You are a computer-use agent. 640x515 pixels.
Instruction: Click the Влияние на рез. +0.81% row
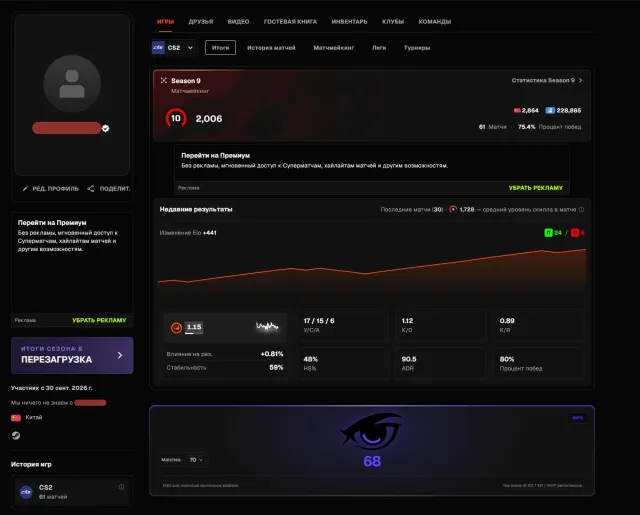click(x=225, y=354)
